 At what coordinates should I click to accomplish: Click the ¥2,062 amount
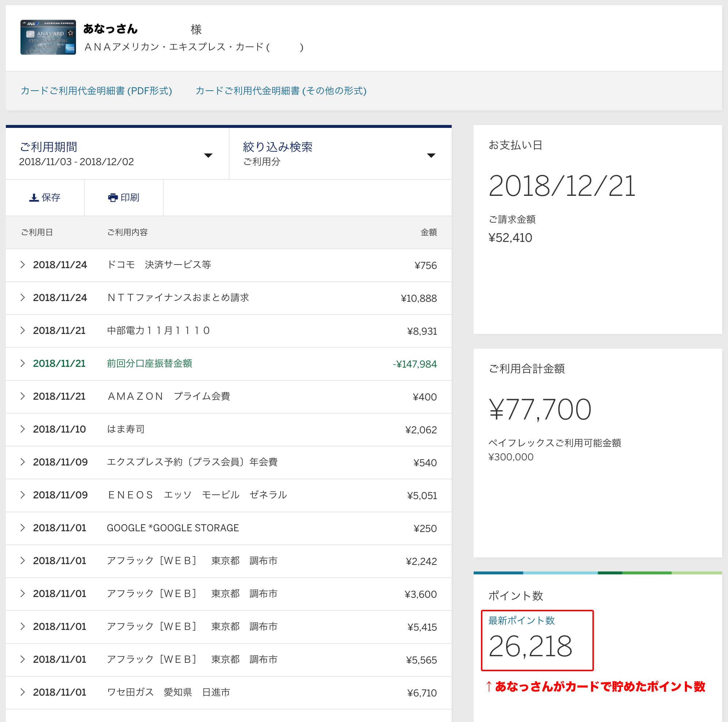(421, 430)
